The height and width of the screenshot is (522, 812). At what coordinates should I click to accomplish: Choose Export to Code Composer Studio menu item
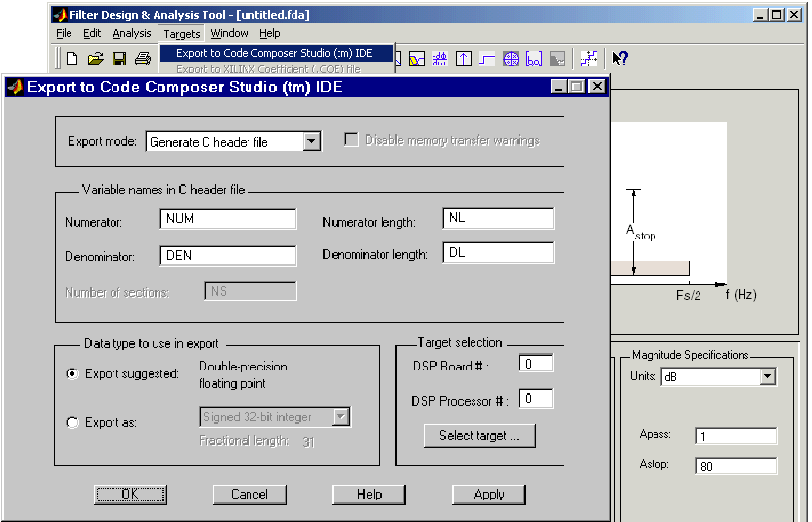coord(277,53)
